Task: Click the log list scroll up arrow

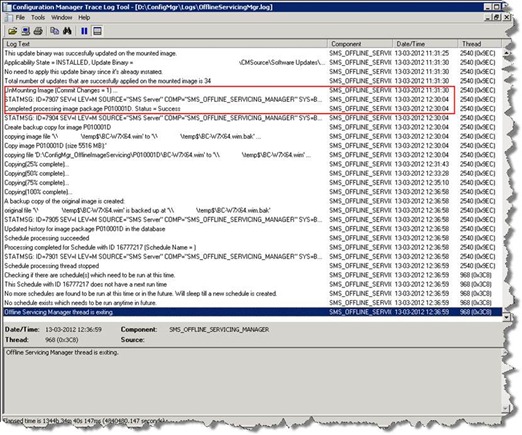Action: (x=506, y=53)
